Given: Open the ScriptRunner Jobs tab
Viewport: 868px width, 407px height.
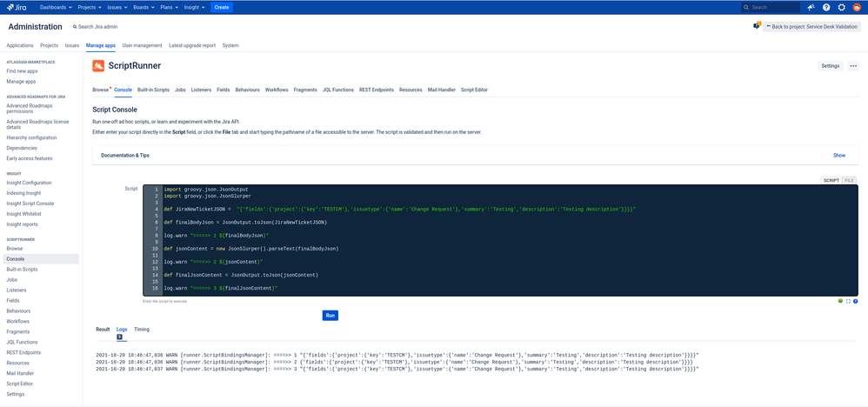Looking at the screenshot, I should [180, 90].
